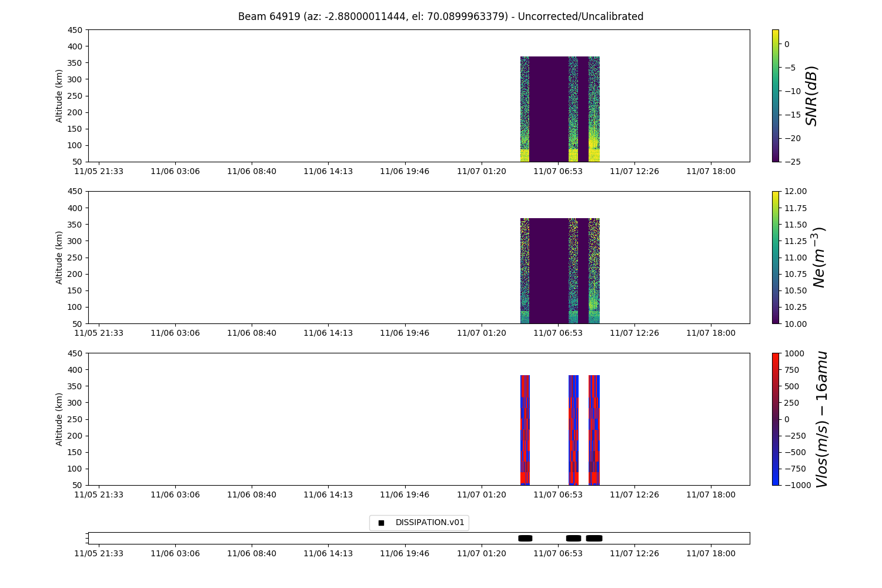Click the middle red-blue strip in Vlos panel
The width and height of the screenshot is (882, 588).
[573, 429]
